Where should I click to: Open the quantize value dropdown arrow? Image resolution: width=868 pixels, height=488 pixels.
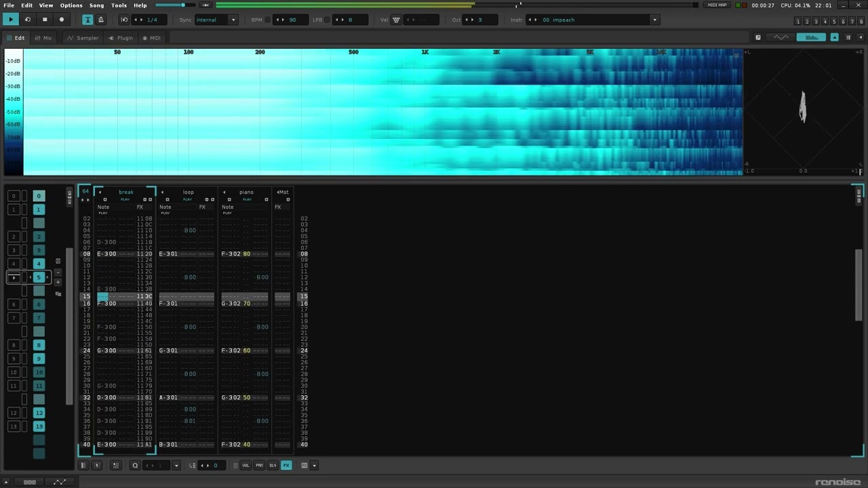coord(176,466)
